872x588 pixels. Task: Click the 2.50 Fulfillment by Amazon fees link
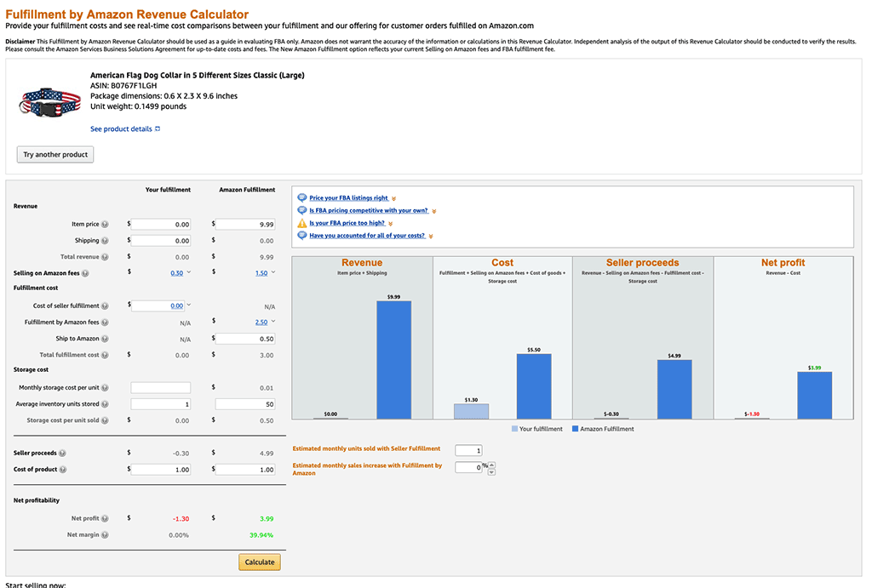(x=261, y=323)
